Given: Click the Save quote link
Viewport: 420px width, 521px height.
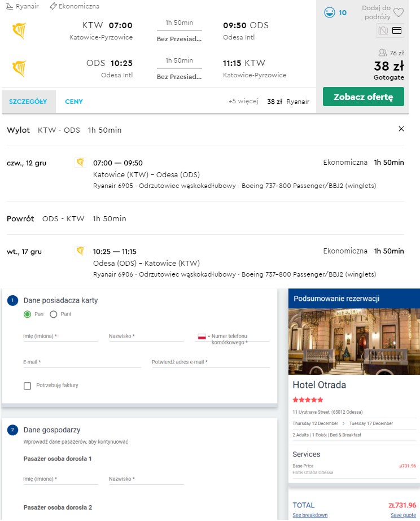Looking at the screenshot, I should coord(403,515).
